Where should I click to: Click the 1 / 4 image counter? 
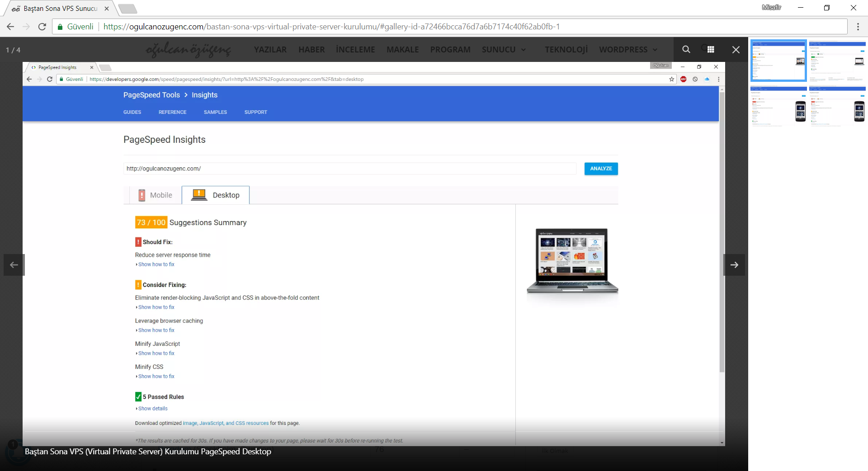[x=13, y=50]
